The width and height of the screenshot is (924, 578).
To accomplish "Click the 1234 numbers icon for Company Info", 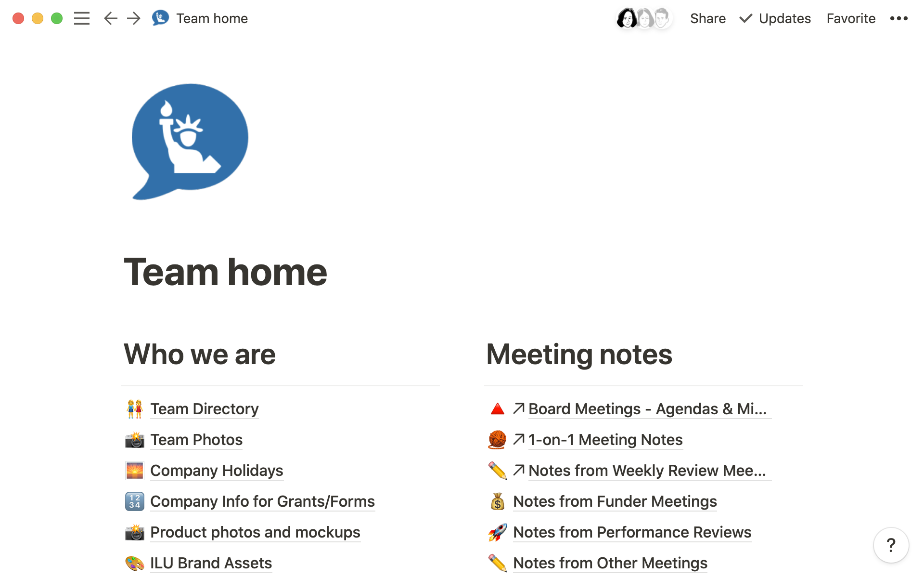I will coord(135,501).
